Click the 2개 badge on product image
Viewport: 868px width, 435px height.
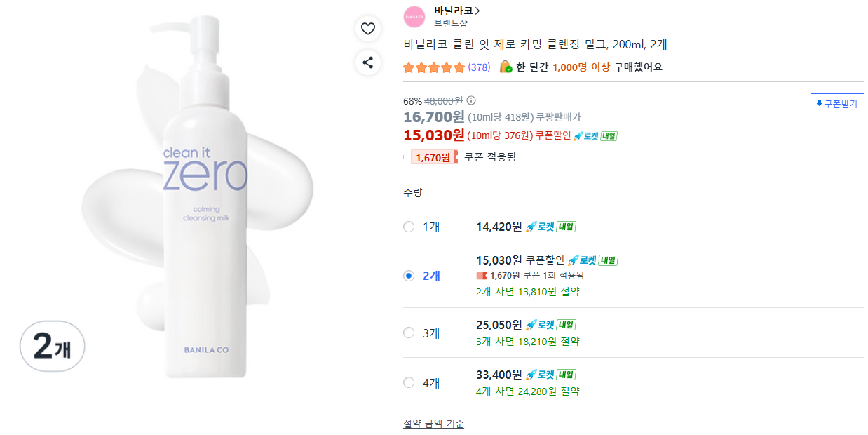(53, 347)
